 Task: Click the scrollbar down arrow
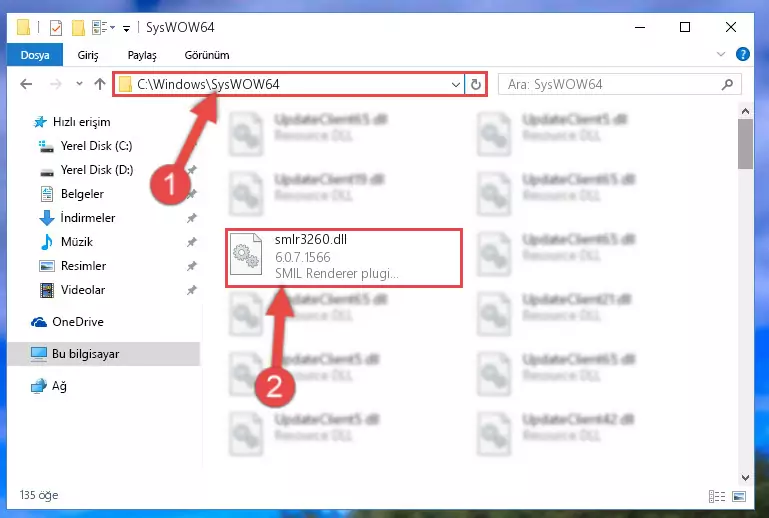click(745, 477)
